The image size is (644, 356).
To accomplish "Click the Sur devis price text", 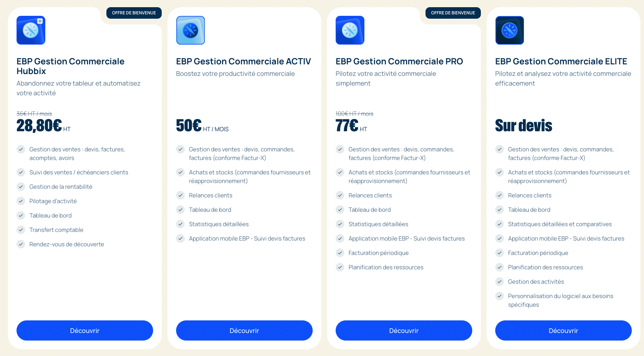I will tap(524, 125).
